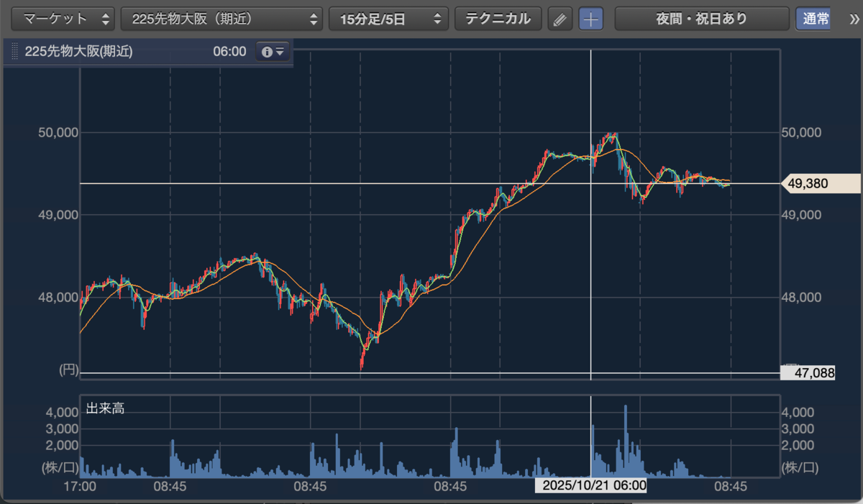Select the 47,088 low price label

point(808,373)
